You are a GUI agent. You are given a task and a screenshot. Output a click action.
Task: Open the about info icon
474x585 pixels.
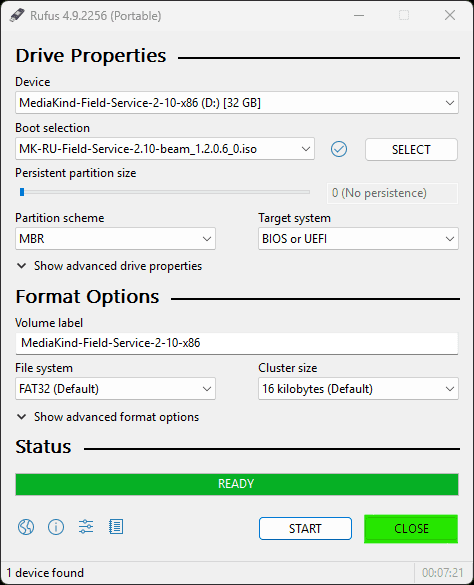pyautogui.click(x=56, y=527)
